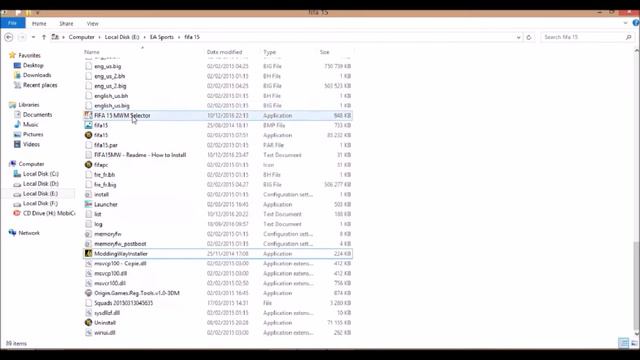Select memoryfw_postboot configuration file icon
Screen dimensions: 640x360
coord(88,244)
